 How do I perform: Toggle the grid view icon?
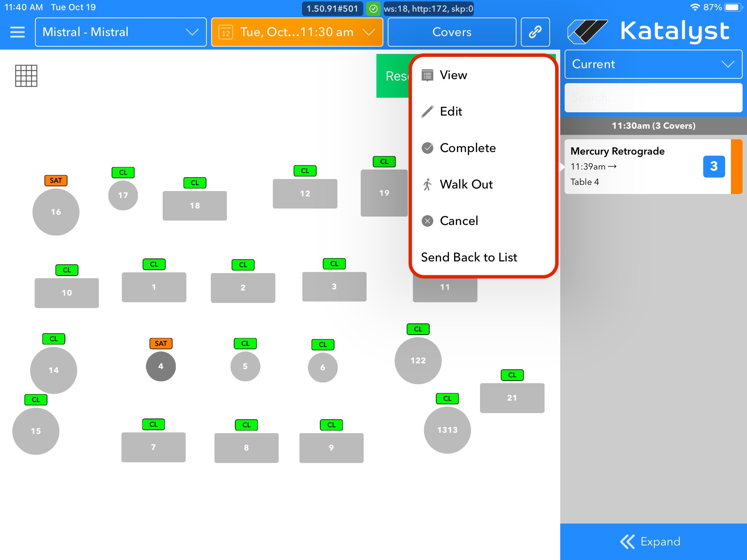(26, 76)
